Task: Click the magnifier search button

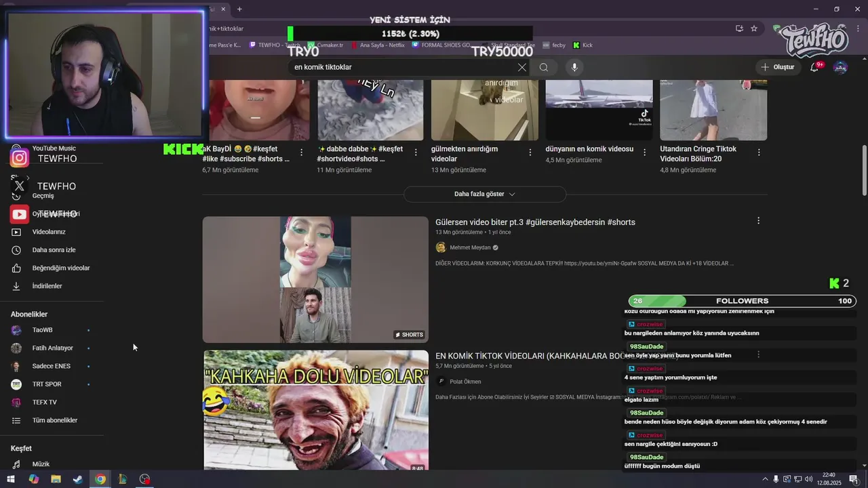Action: click(544, 67)
